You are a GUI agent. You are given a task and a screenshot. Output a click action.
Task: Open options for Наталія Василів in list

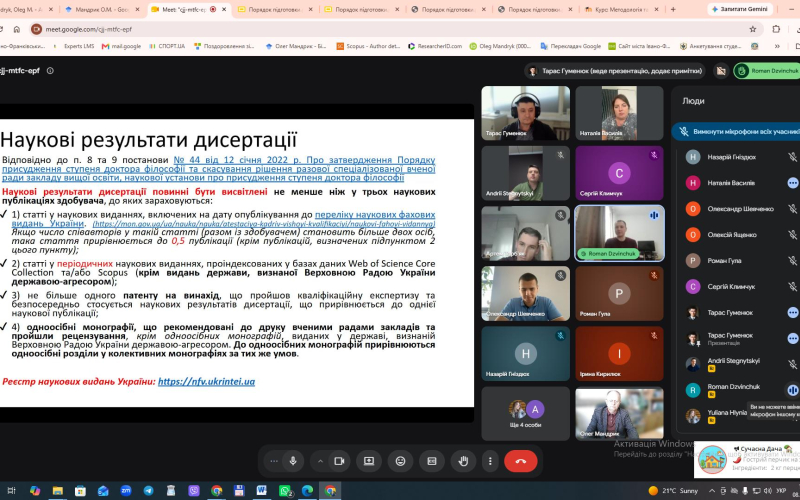tap(792, 183)
